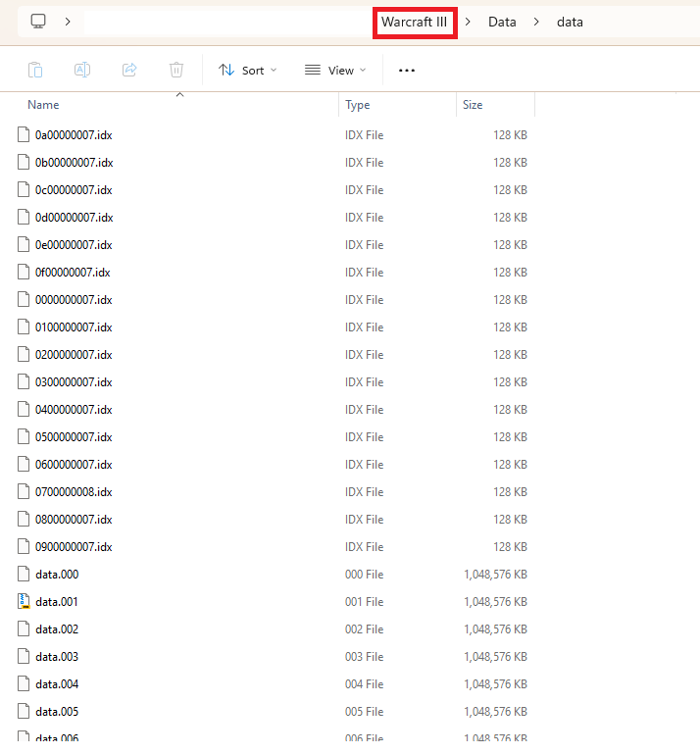This screenshot has height=754, width=700.
Task: Select file 0200000007.idx
Action: [74, 354]
